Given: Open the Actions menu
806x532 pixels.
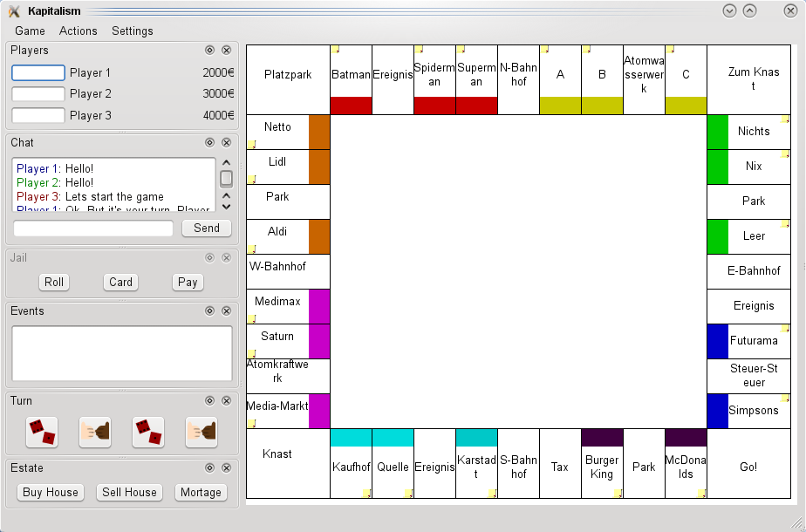Looking at the screenshot, I should [79, 31].
